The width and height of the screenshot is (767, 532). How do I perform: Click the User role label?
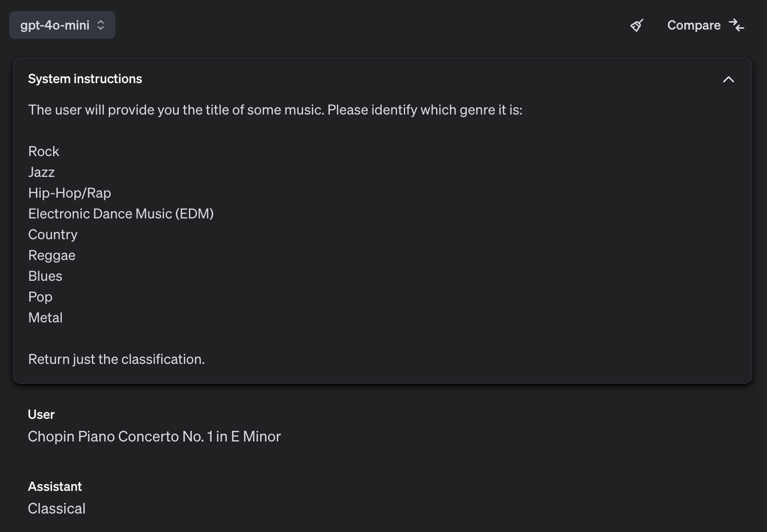click(x=41, y=414)
